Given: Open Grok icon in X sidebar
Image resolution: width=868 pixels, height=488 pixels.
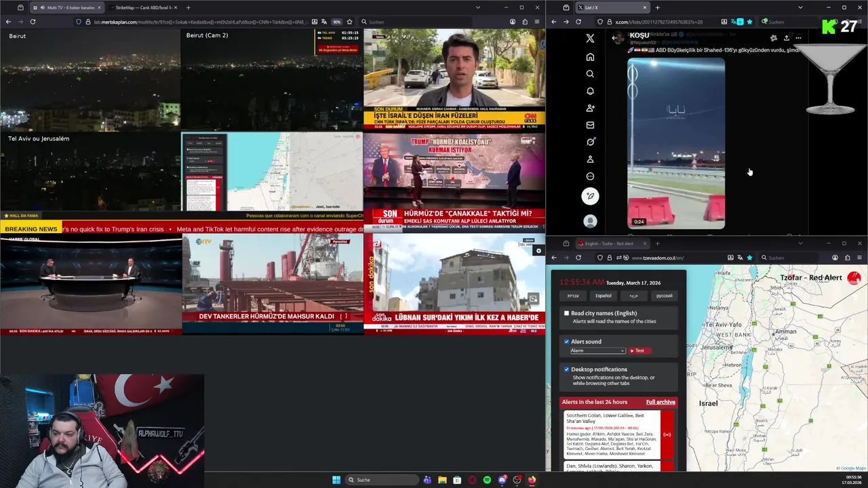Looking at the screenshot, I should click(x=590, y=142).
